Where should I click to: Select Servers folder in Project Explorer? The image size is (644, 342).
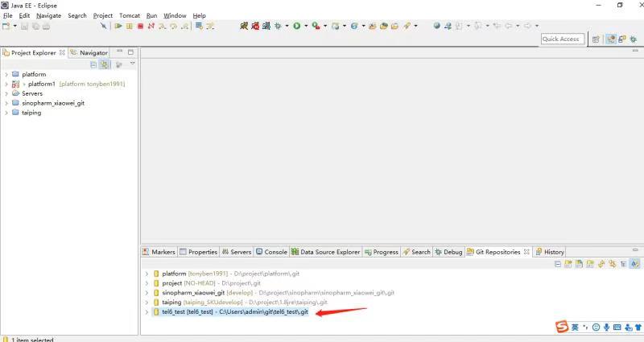click(27, 93)
